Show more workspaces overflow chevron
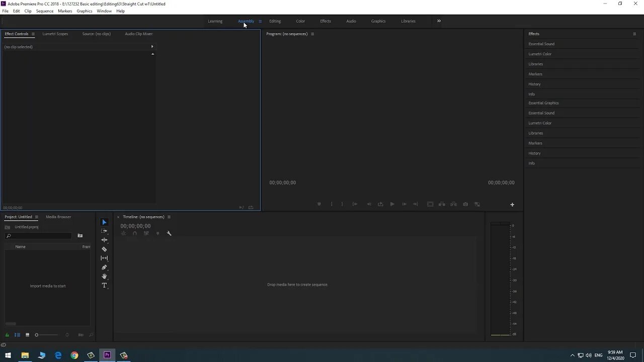Viewport: 644px width, 362px height. coord(439,21)
